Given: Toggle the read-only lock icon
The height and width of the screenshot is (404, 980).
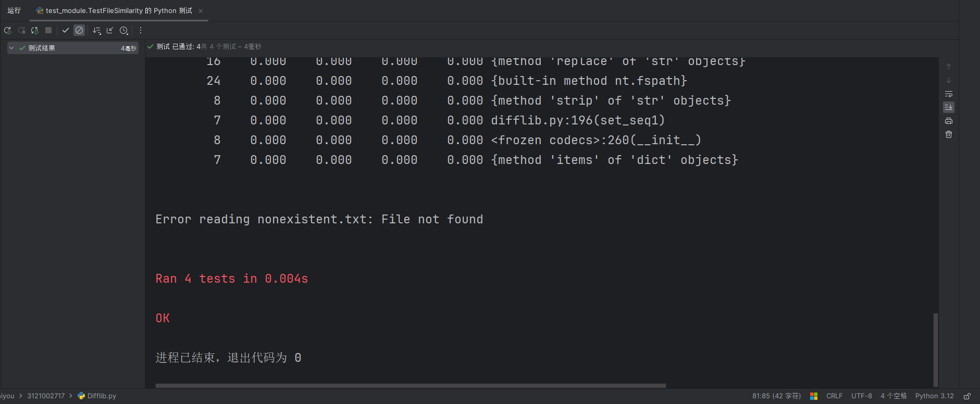Looking at the screenshot, I should click(x=967, y=396).
